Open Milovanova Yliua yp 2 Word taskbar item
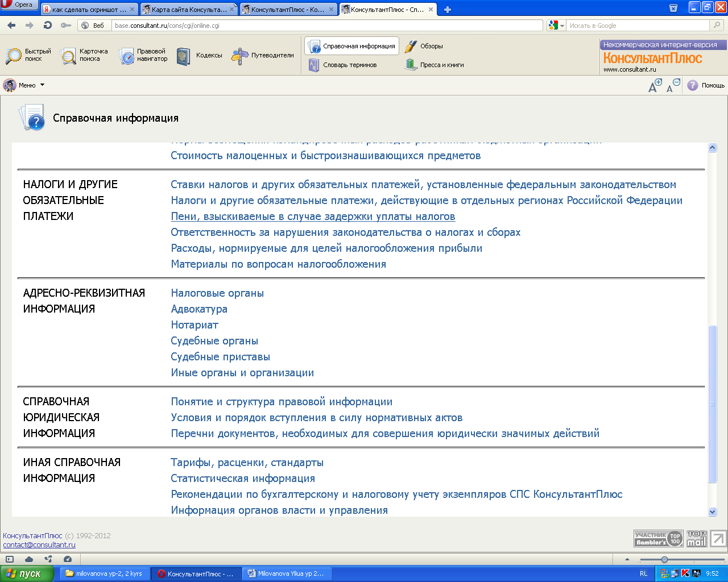 [x=286, y=573]
